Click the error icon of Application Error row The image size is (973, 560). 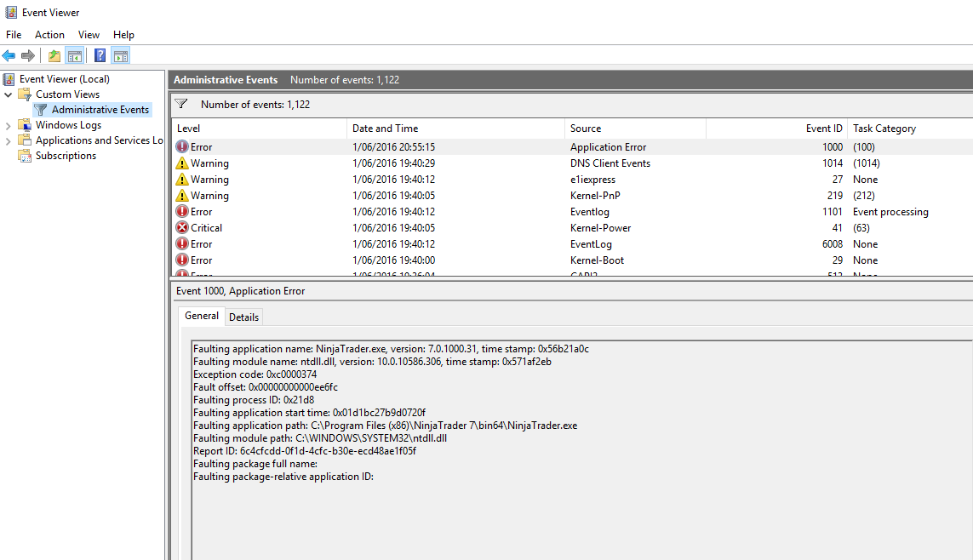click(x=182, y=147)
